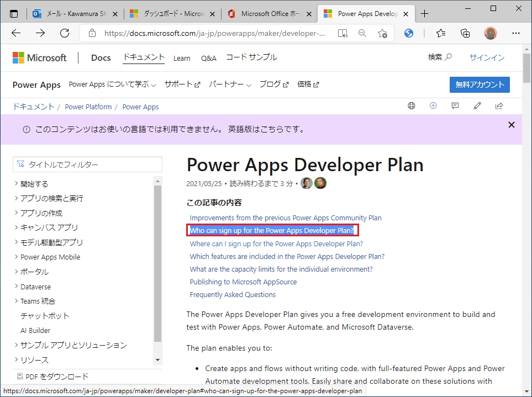The width and height of the screenshot is (532, 397).
Task: Click the zoom out magnifier icon
Action: point(362,33)
